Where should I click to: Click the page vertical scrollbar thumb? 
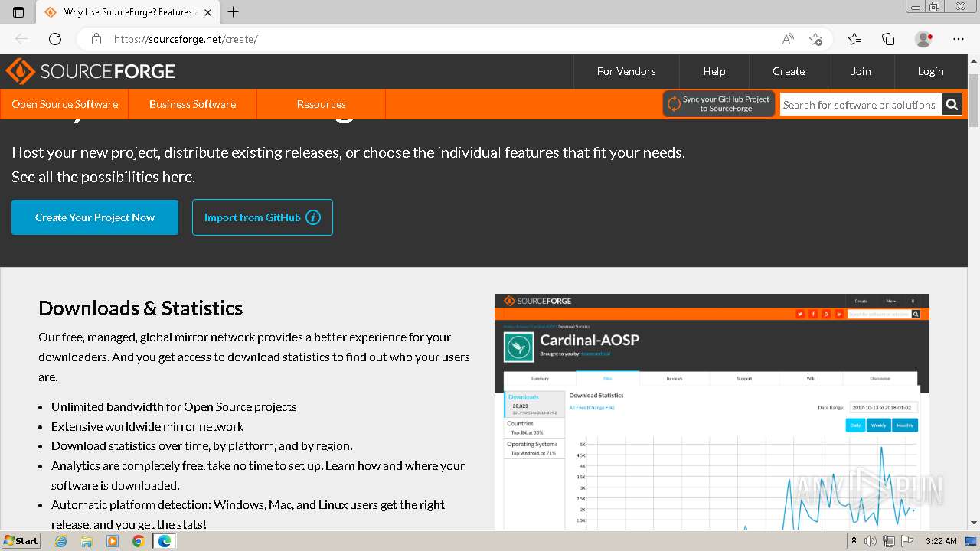[x=974, y=101]
